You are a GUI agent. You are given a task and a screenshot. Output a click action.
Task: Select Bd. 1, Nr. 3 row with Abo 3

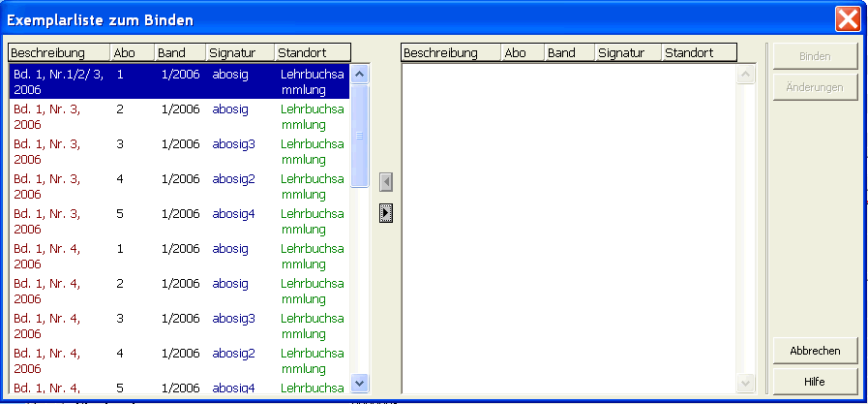179,152
